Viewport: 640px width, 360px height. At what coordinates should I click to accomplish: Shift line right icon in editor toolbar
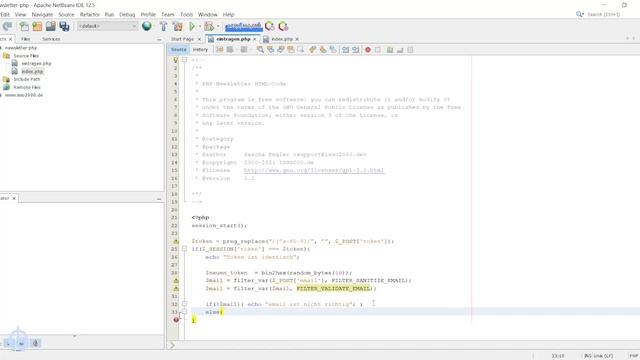(356, 50)
